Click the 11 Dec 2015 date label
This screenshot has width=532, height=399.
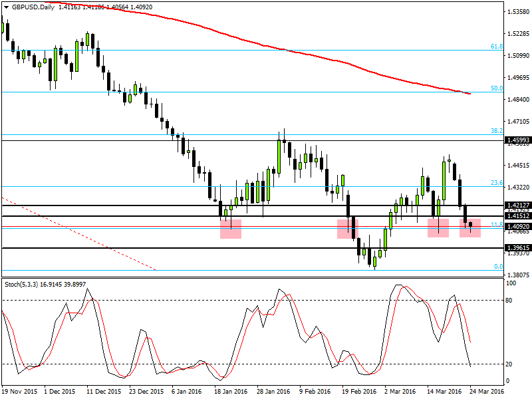[x=104, y=392]
